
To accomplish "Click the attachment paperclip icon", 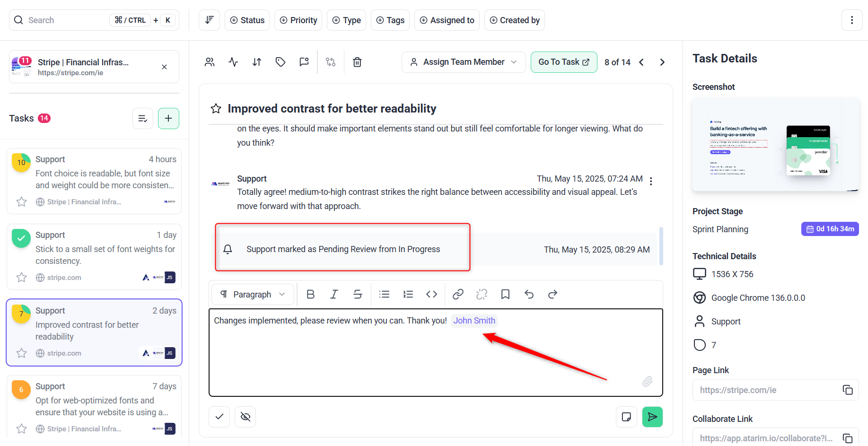I will [x=647, y=381].
